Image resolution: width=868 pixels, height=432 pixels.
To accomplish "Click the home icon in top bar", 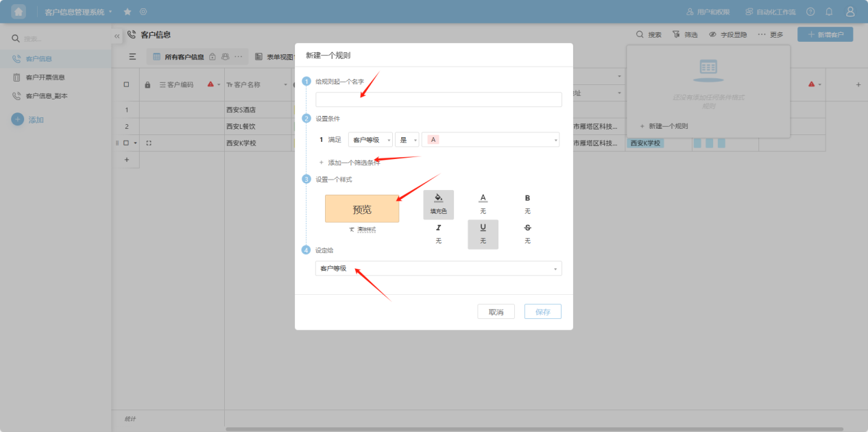I will (x=19, y=12).
